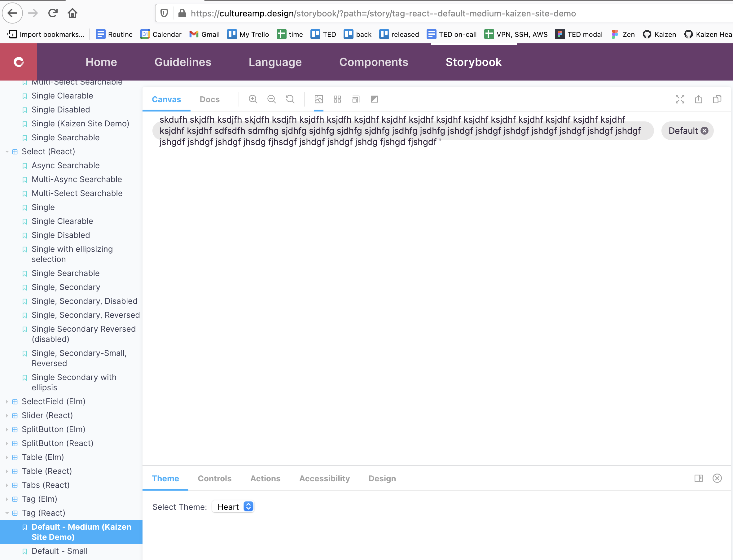This screenshot has height=560, width=733.
Task: Change the addons panel orientation
Action: click(699, 478)
